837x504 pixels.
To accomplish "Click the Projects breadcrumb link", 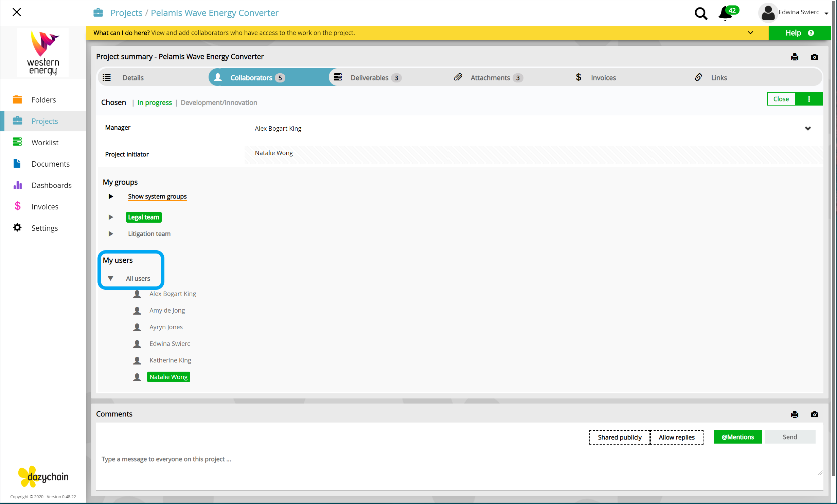I will click(x=126, y=13).
